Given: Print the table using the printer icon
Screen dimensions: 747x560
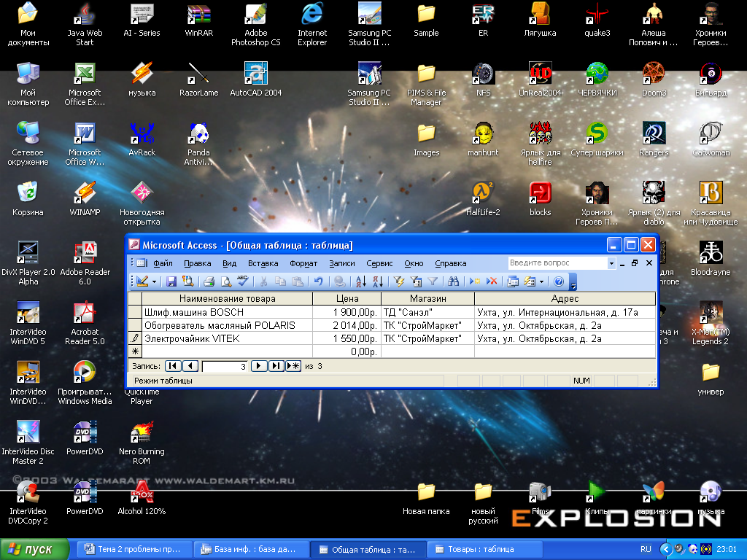Looking at the screenshot, I should click(209, 281).
